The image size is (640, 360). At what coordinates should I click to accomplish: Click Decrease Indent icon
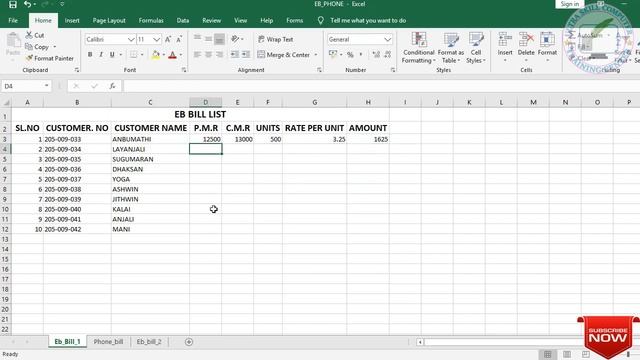click(x=235, y=55)
